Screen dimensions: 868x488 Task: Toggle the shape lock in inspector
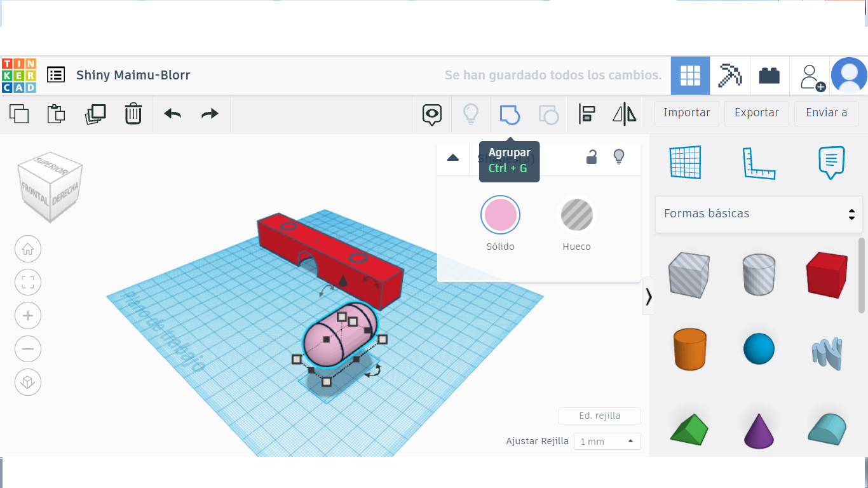click(x=592, y=157)
